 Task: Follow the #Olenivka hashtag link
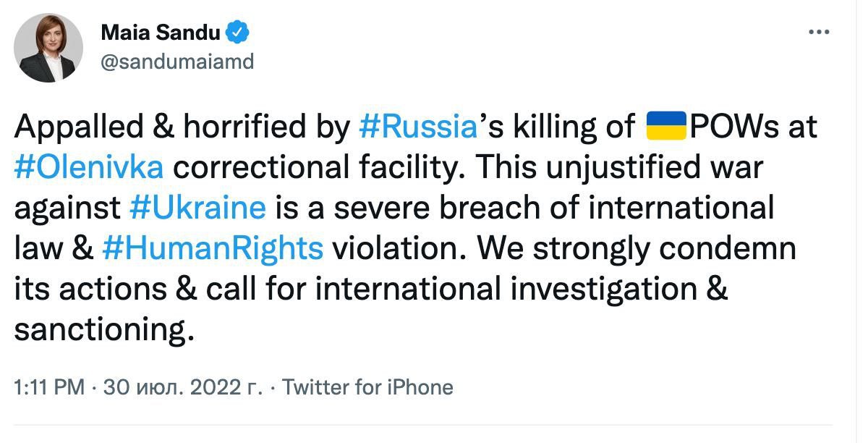[x=88, y=167]
